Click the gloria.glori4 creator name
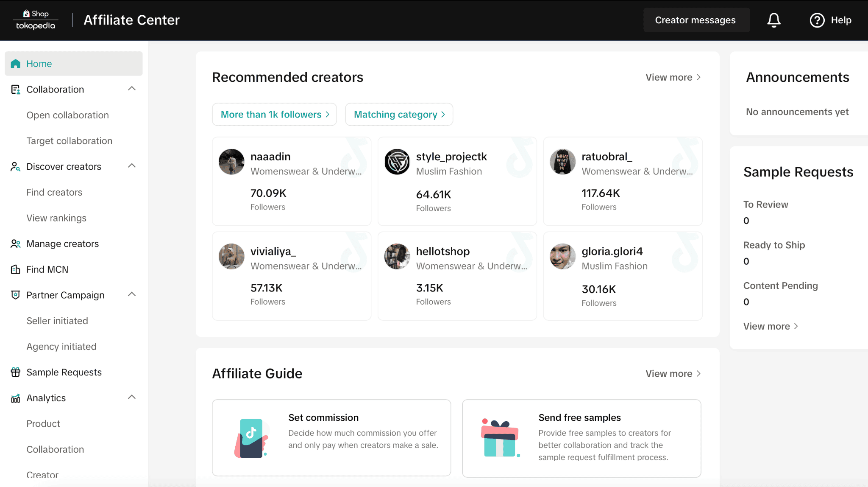The width and height of the screenshot is (868, 487). pos(612,252)
